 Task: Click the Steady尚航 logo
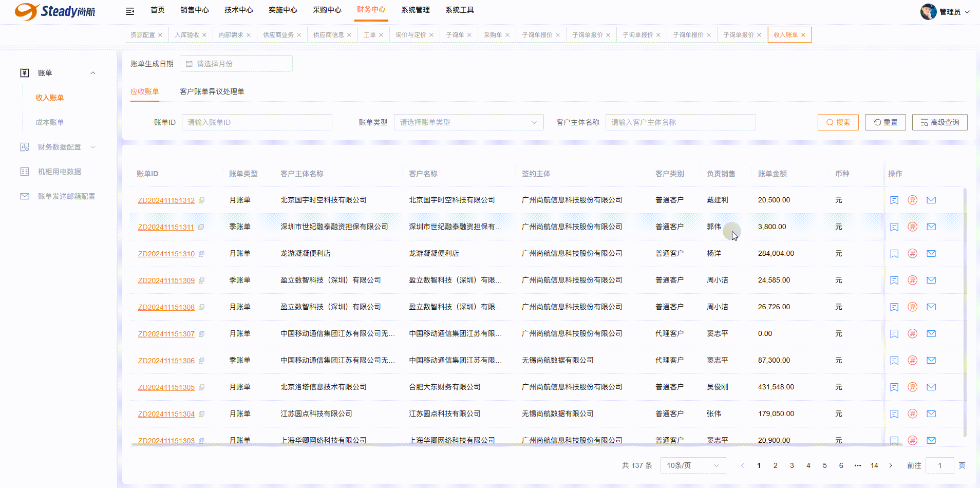tap(55, 11)
